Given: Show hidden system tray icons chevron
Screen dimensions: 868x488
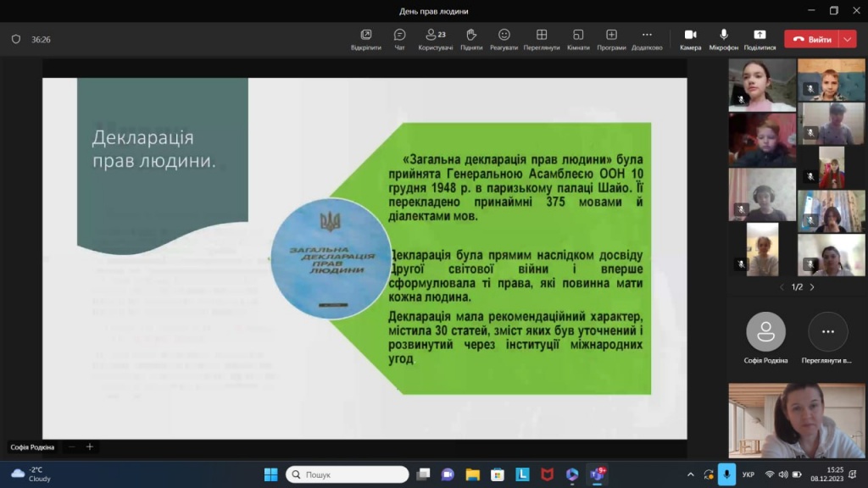Looking at the screenshot, I should pyautogui.click(x=690, y=474).
